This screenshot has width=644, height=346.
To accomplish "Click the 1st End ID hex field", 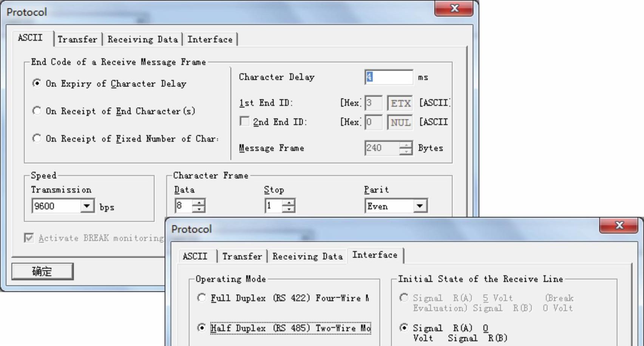I will coord(373,103).
